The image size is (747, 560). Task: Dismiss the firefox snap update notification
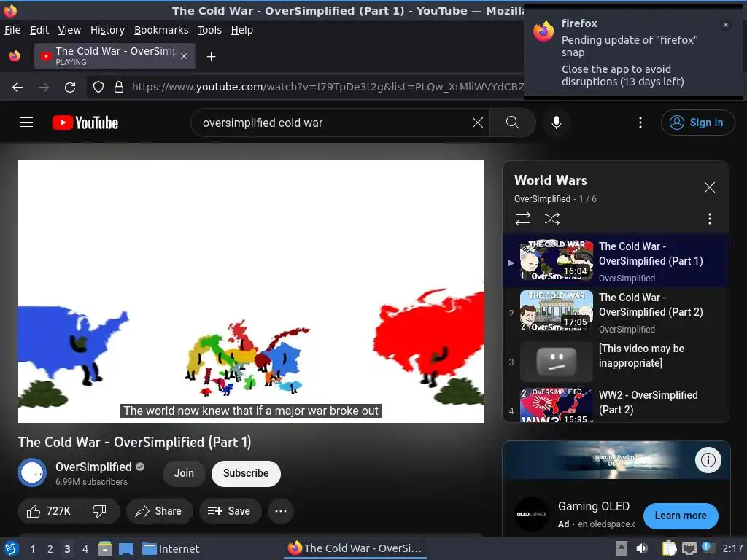click(725, 25)
